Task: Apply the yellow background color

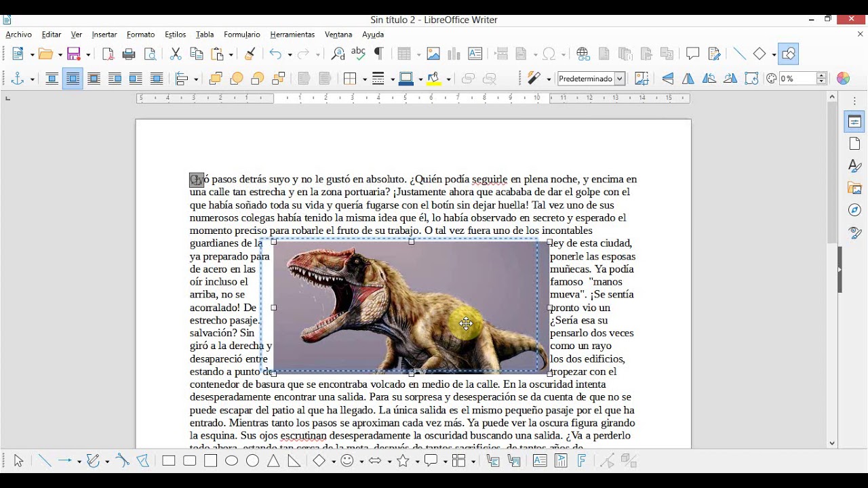Action: (435, 79)
